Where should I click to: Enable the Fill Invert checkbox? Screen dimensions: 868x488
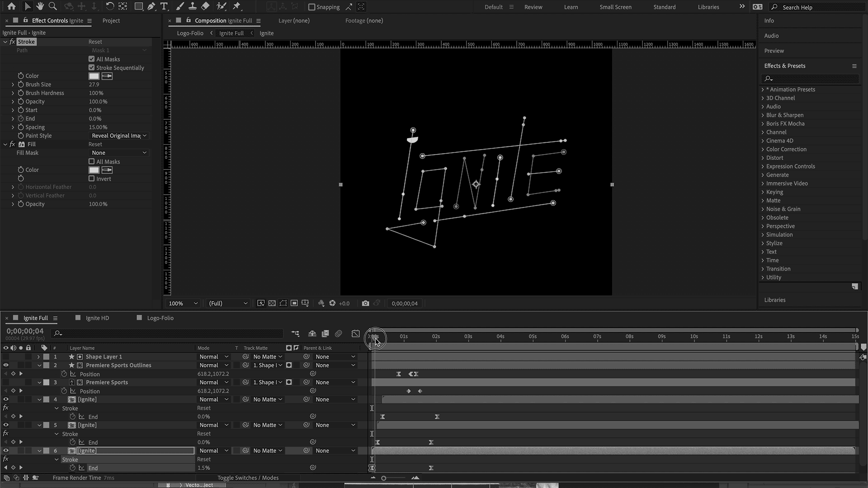click(x=92, y=178)
